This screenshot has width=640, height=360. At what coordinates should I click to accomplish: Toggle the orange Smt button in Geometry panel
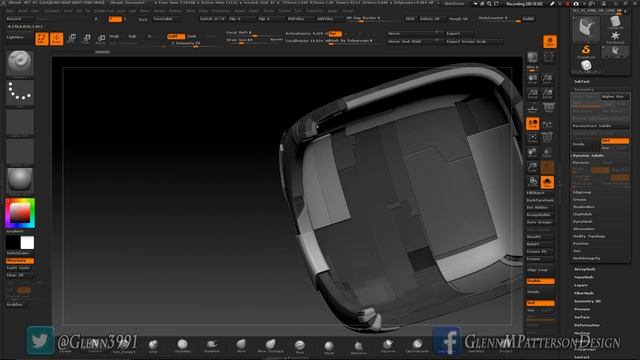[x=615, y=140]
